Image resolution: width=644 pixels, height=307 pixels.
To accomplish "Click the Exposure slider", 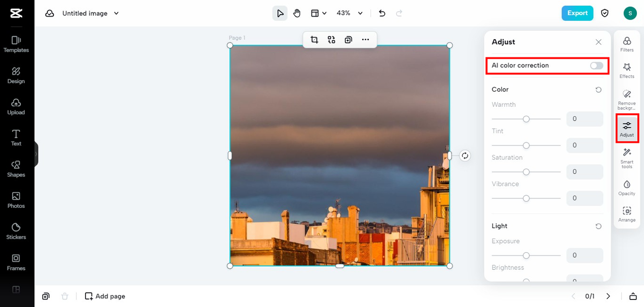I will click(526, 255).
